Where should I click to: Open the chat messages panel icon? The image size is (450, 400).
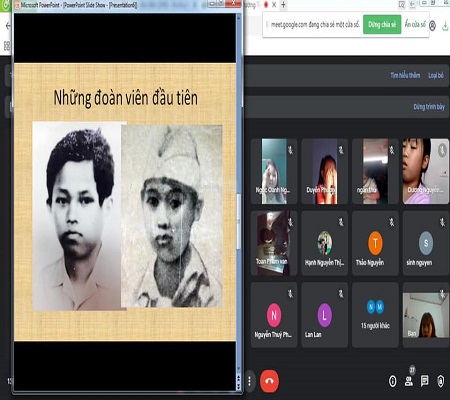(424, 381)
